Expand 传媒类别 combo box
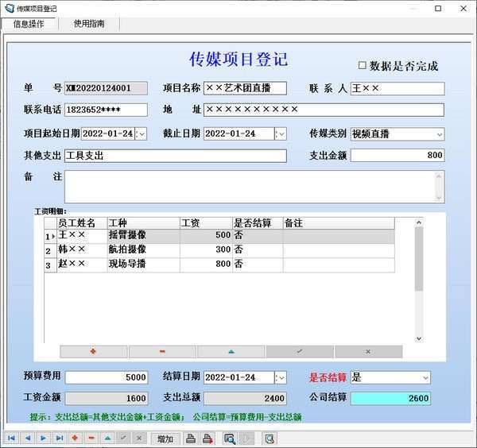 point(440,134)
